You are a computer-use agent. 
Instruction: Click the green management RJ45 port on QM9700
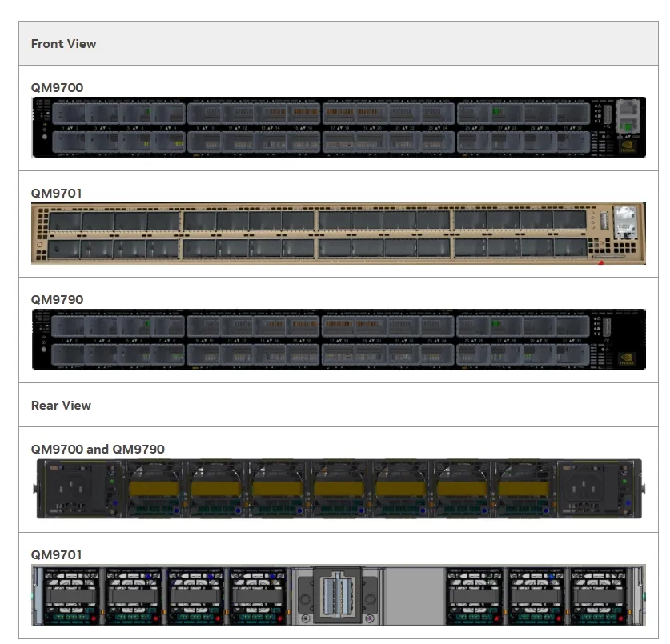tap(628, 126)
